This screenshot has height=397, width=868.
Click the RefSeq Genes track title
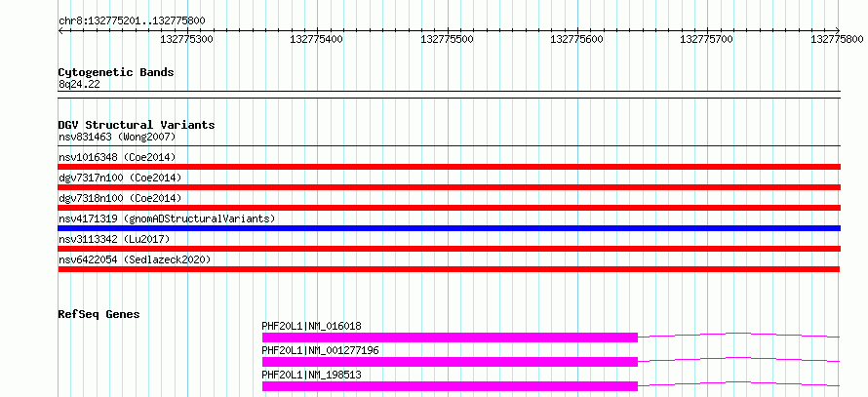(99, 314)
